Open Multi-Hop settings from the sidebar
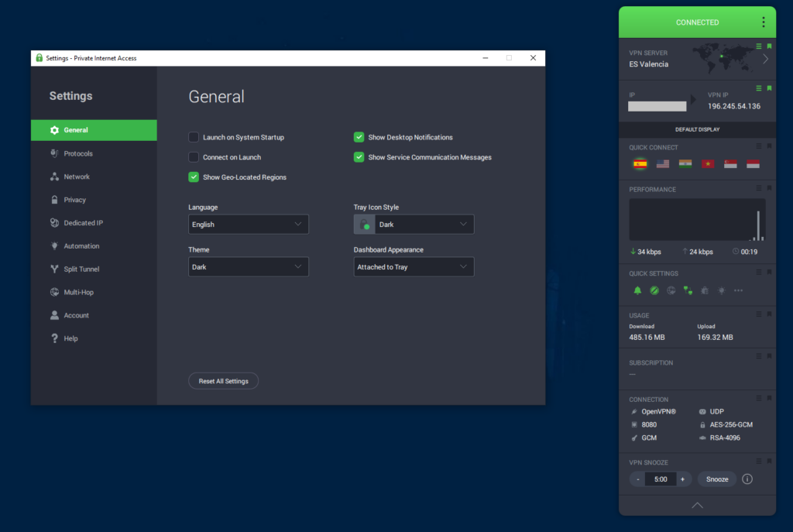 point(78,292)
